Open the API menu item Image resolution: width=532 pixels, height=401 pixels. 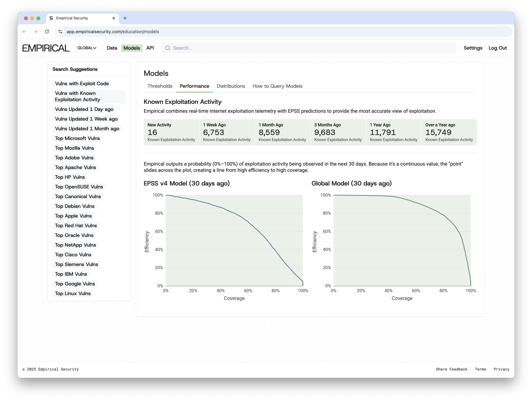pyautogui.click(x=150, y=48)
